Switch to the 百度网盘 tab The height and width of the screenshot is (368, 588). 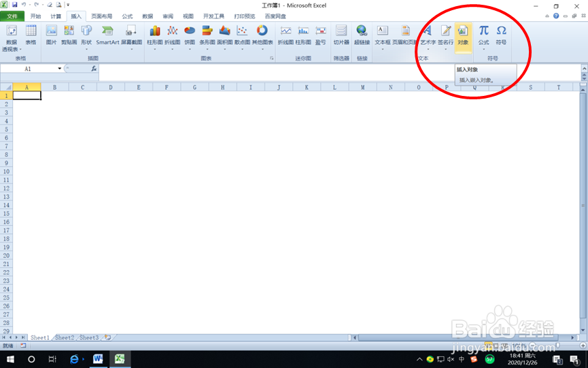(x=275, y=16)
